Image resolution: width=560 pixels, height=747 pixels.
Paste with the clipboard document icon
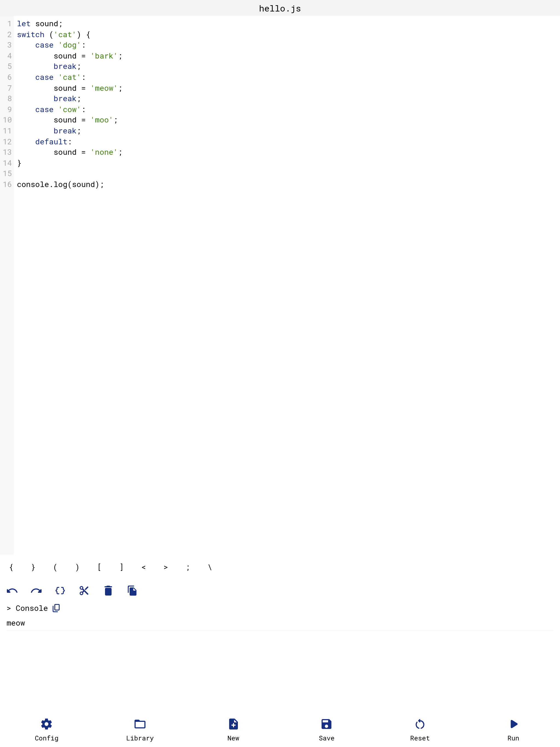click(132, 591)
